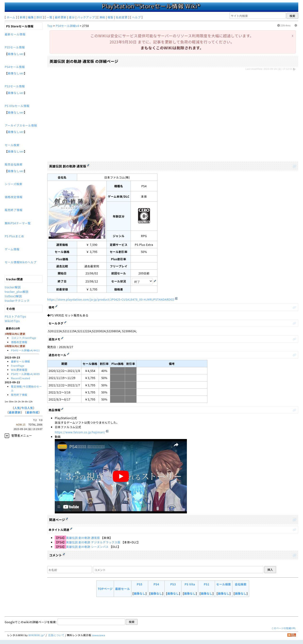This screenshot has height=644, width=303.
Task: Click the anchor link icon on 過去のセール row
Action: [294, 355]
